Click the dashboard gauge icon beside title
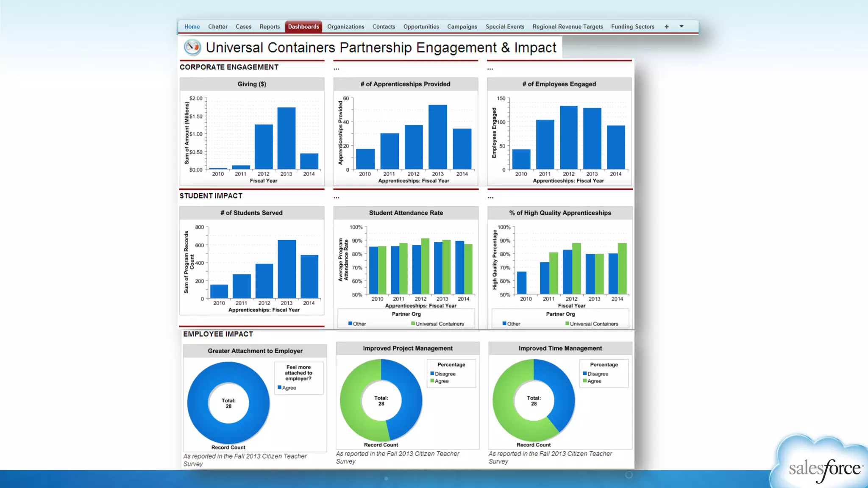Viewport: 868px width, 488px height. point(192,47)
